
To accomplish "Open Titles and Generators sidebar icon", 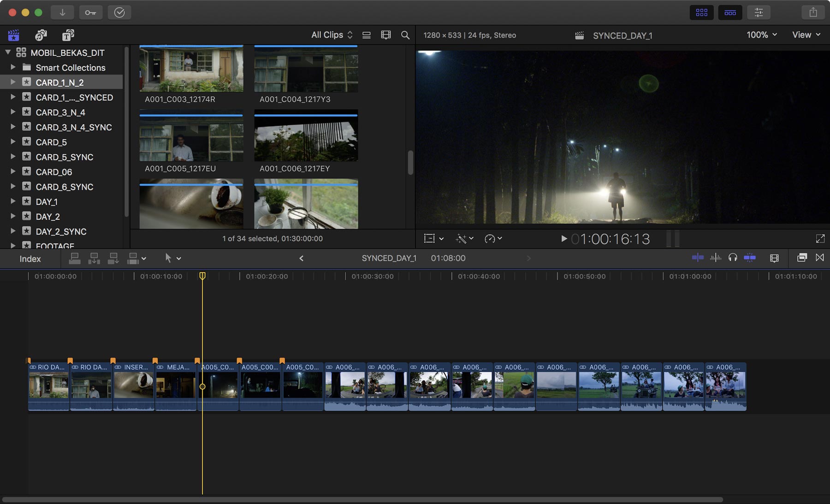I will (x=68, y=35).
